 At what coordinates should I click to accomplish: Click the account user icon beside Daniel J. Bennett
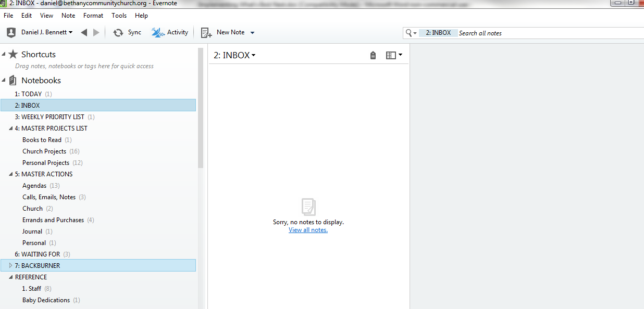[x=11, y=32]
